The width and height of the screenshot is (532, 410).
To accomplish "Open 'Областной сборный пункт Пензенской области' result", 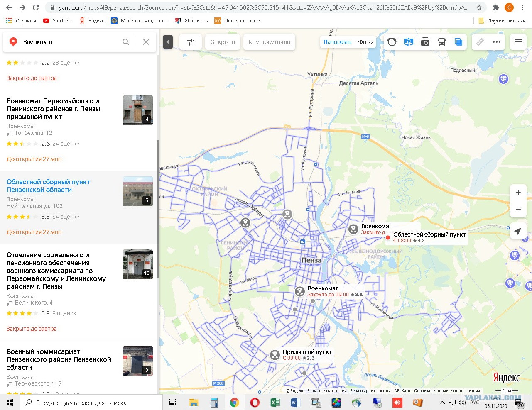I will 48,186.
